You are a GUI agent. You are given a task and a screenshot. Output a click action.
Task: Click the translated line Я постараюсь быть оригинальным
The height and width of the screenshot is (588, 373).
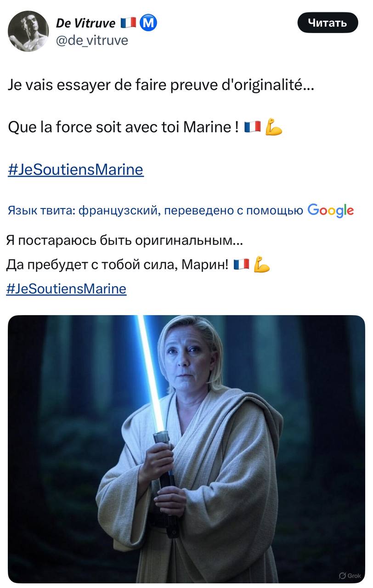click(125, 240)
